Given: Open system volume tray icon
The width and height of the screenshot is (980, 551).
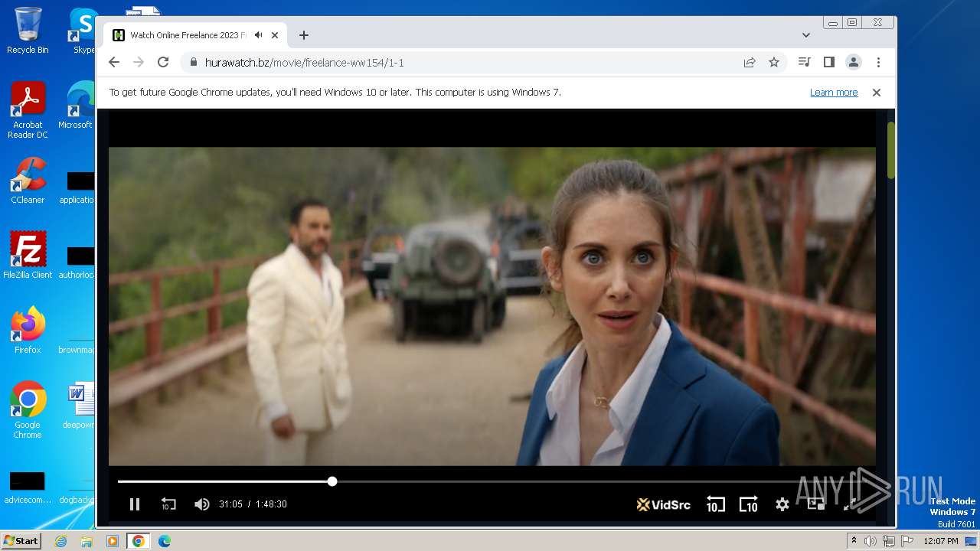Looking at the screenshot, I should click(x=871, y=541).
